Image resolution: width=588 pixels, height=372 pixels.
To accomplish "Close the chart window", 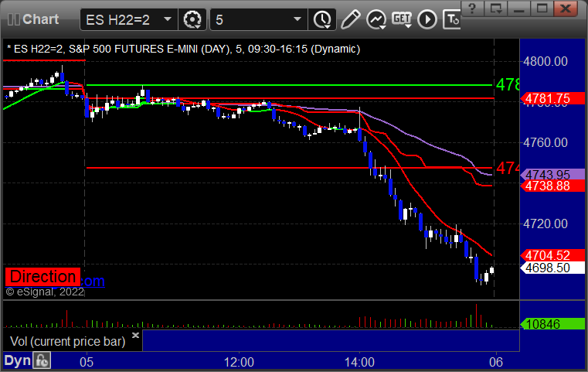I will 566,8.
